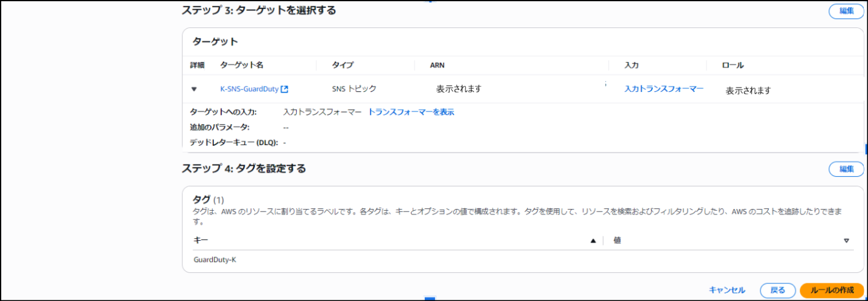Click sort arrow in 値 column
This screenshot has height=301, width=868.
pyautogui.click(x=846, y=241)
